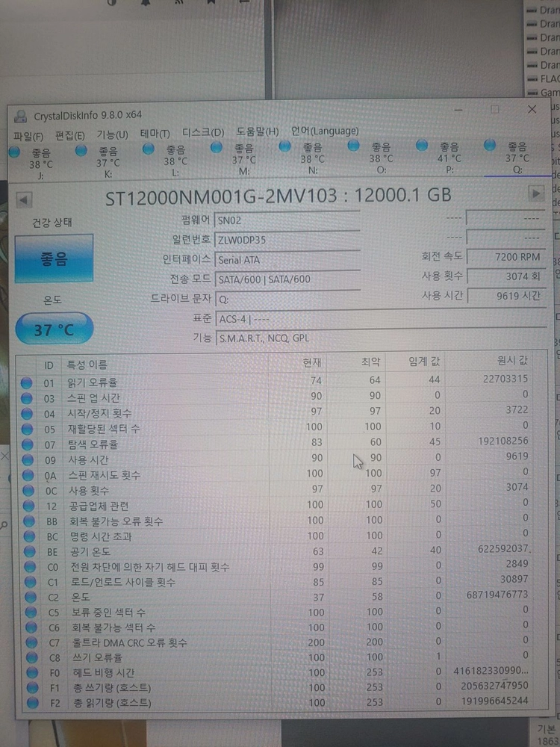The height and width of the screenshot is (747, 560).
Task: Select the 로드/언로드 사이클 횟수 row
Action: [x=277, y=581]
